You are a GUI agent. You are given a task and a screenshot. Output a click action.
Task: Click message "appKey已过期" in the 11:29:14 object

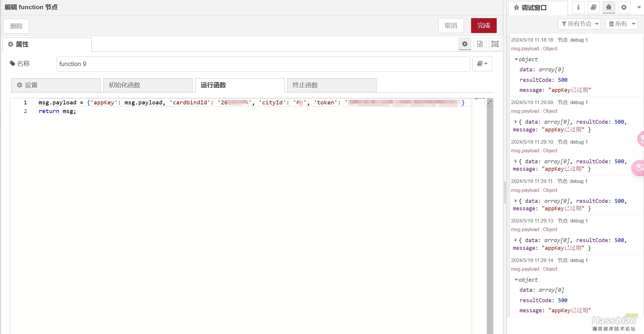(x=555, y=311)
